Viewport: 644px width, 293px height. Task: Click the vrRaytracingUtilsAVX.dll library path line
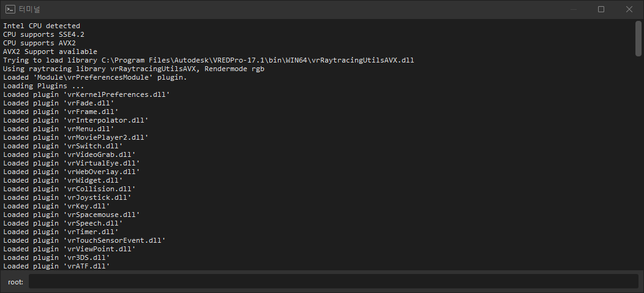coord(208,60)
